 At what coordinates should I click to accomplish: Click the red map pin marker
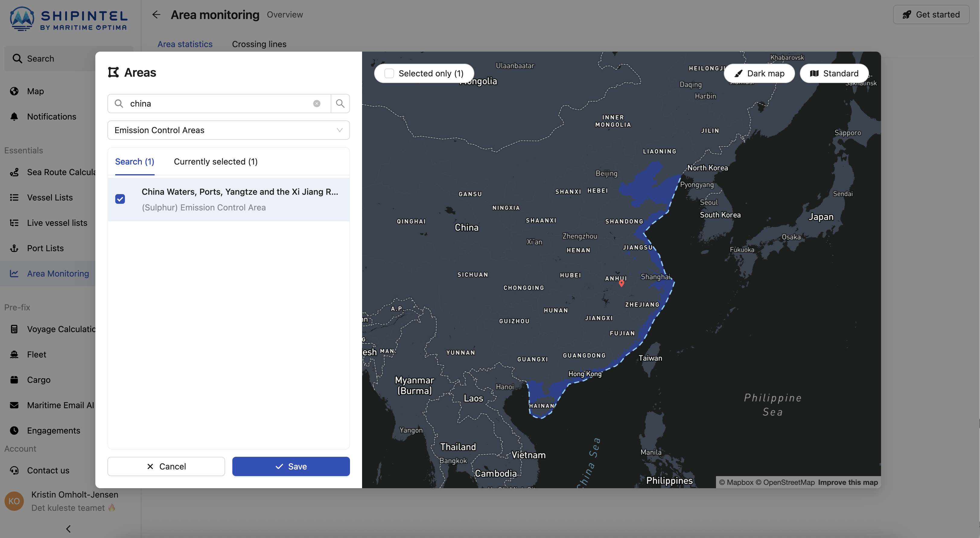point(621,283)
